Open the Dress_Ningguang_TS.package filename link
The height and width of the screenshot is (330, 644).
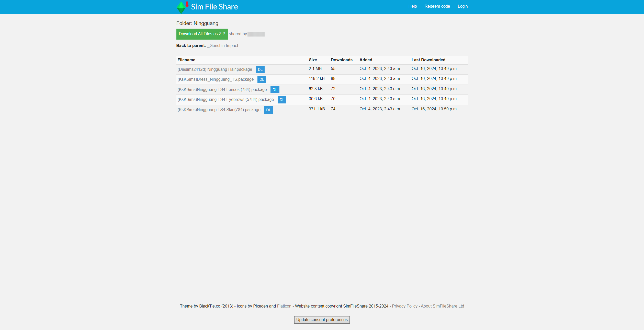(x=215, y=79)
